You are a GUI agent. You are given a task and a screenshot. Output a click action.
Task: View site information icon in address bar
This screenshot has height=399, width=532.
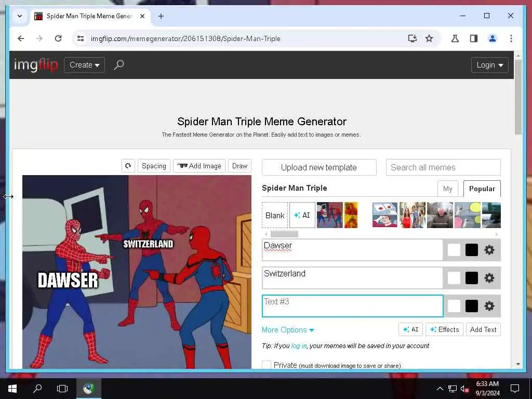[x=81, y=38]
